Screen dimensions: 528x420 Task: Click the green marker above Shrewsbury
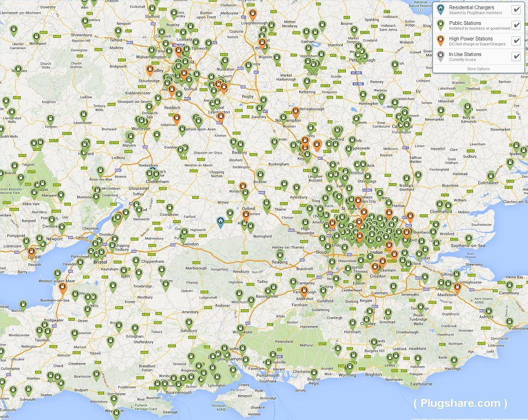(x=85, y=23)
